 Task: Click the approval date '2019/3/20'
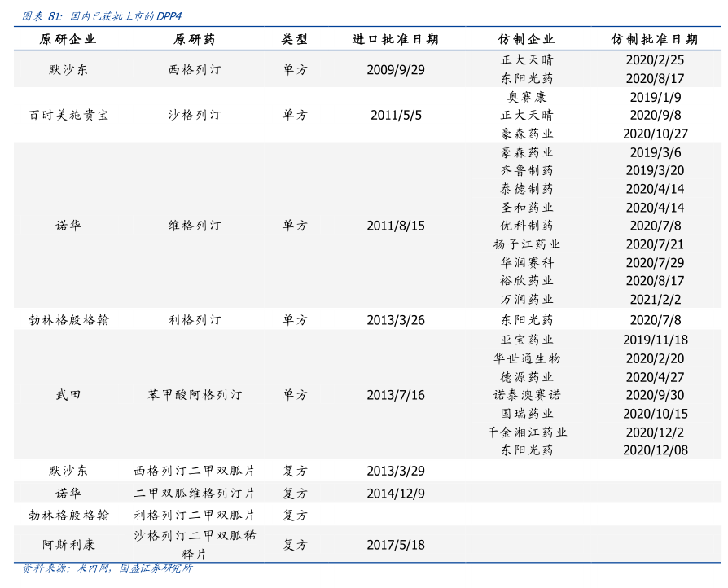coord(655,170)
